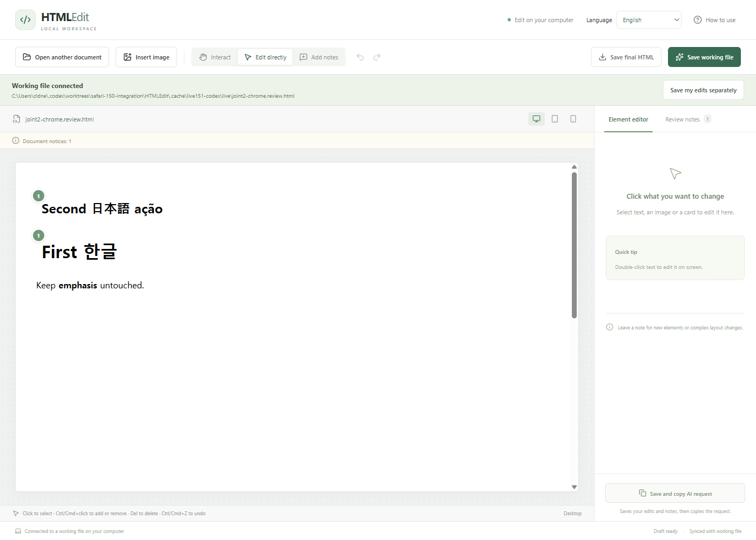Click the note badge above Second heading
This screenshot has width=756, height=540.
pos(38,196)
